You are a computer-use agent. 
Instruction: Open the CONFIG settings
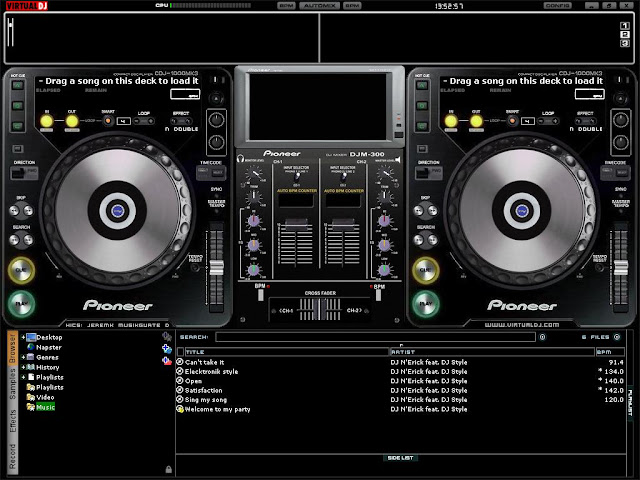[558, 6]
